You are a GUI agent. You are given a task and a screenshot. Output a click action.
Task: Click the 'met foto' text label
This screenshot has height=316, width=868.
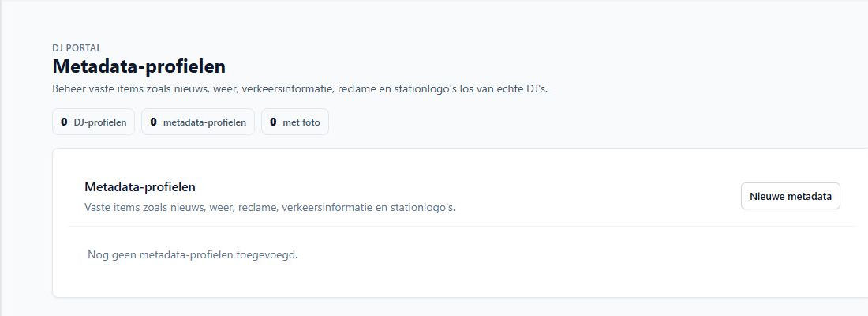pyautogui.click(x=301, y=122)
